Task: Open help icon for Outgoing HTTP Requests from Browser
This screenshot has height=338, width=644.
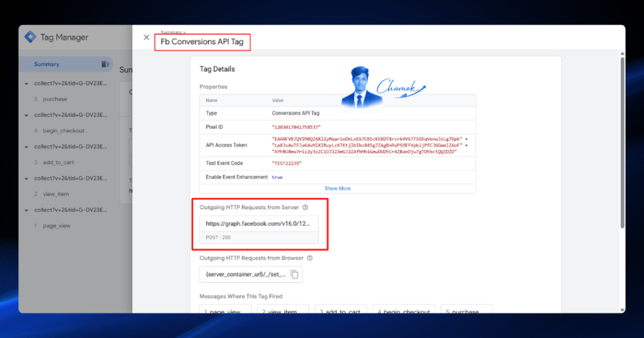Action: (309, 258)
